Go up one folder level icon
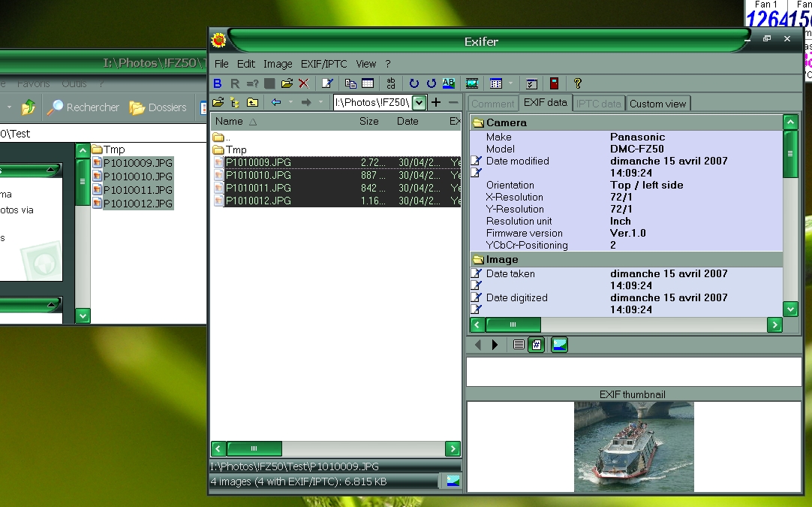This screenshot has height=507, width=812. click(252, 102)
